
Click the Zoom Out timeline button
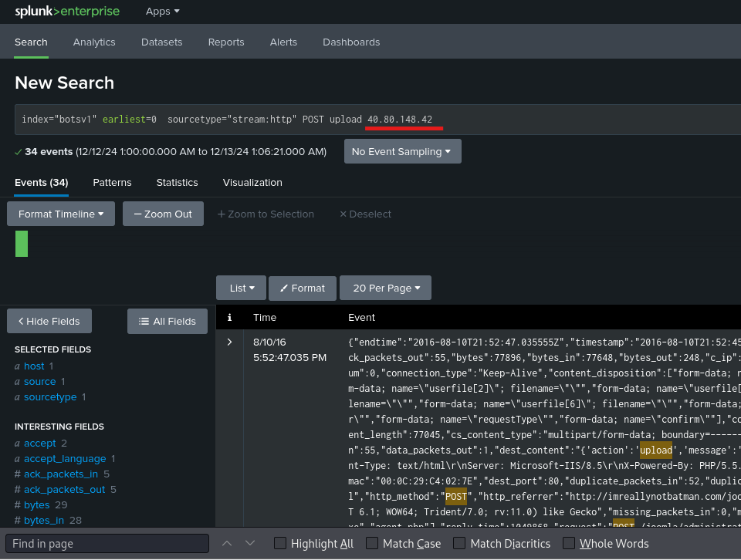pos(163,214)
